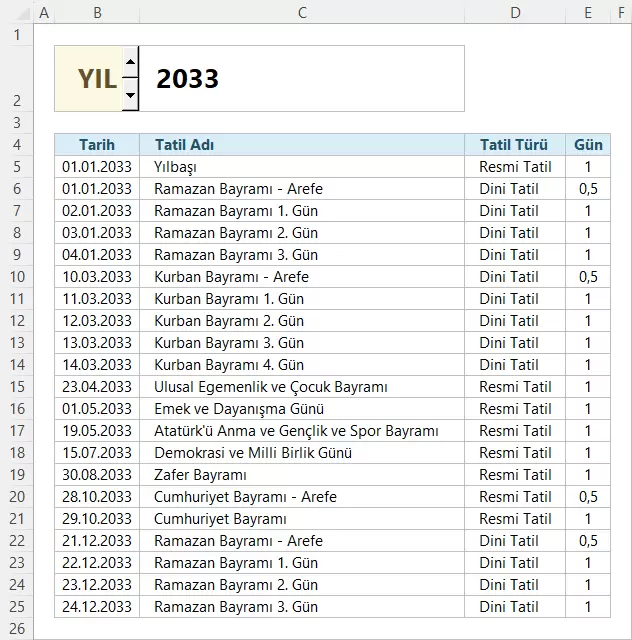This screenshot has height=640, width=632.
Task: Select date cell in row 6
Action: (x=97, y=189)
